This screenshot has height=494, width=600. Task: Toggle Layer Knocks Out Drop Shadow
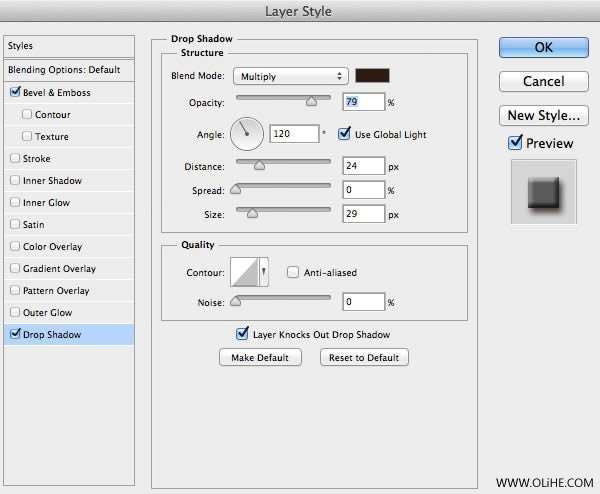pyautogui.click(x=242, y=333)
